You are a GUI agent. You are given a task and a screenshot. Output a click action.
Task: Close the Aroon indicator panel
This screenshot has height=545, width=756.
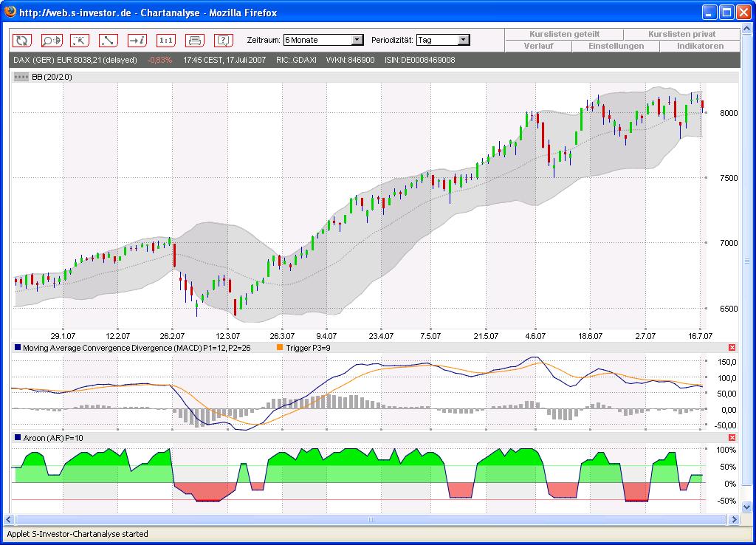(x=732, y=437)
